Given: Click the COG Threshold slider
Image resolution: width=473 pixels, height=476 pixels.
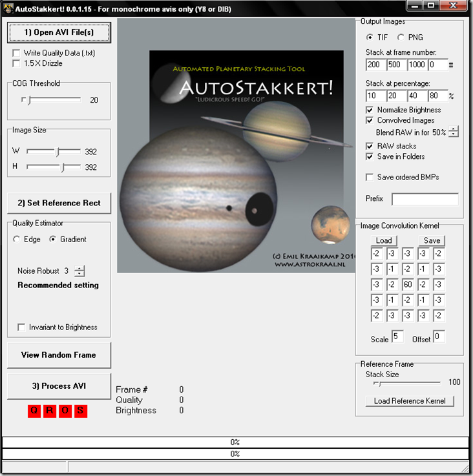Looking at the screenshot, I should tap(51, 100).
